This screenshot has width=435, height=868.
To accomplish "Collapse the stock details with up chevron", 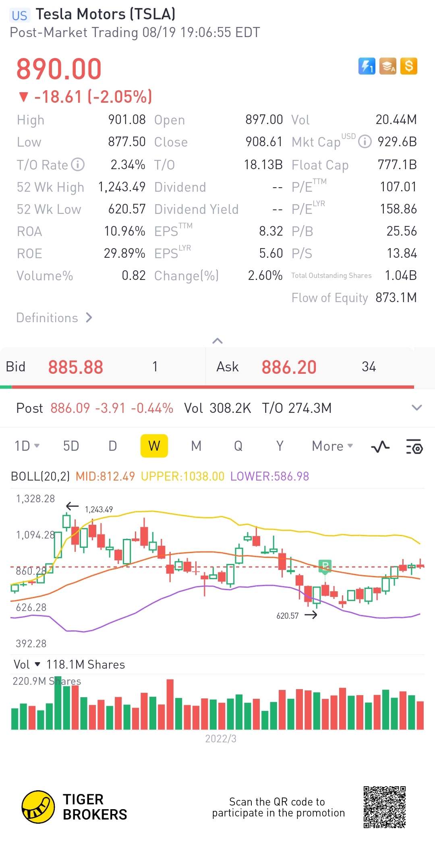I will 217,341.
